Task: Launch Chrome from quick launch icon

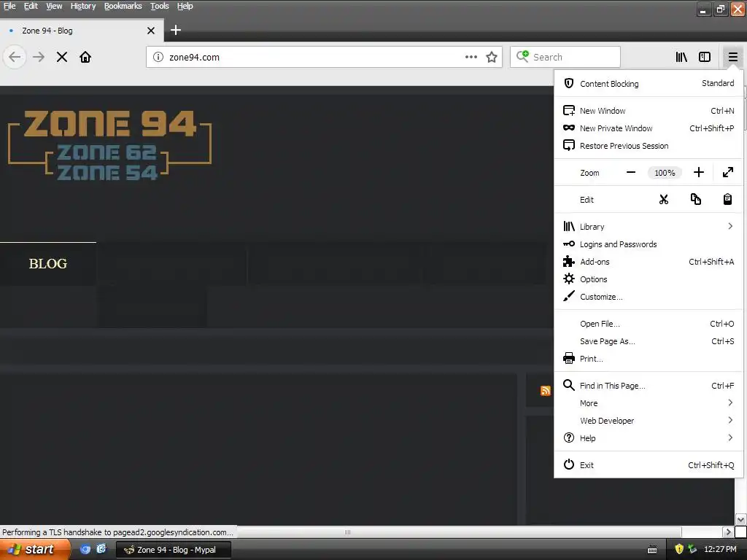Action: 85,550
